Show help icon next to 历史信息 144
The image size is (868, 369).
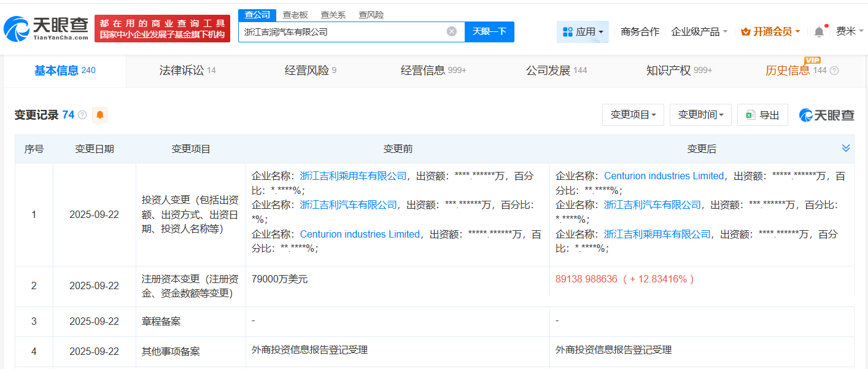834,71
